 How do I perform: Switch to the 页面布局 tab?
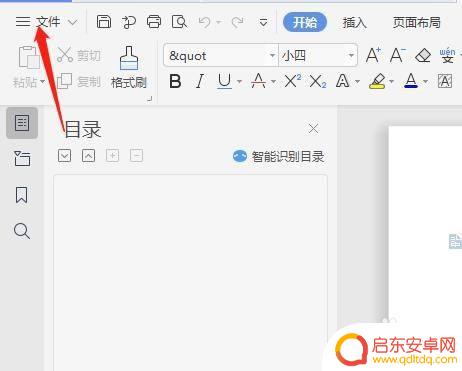tap(416, 22)
